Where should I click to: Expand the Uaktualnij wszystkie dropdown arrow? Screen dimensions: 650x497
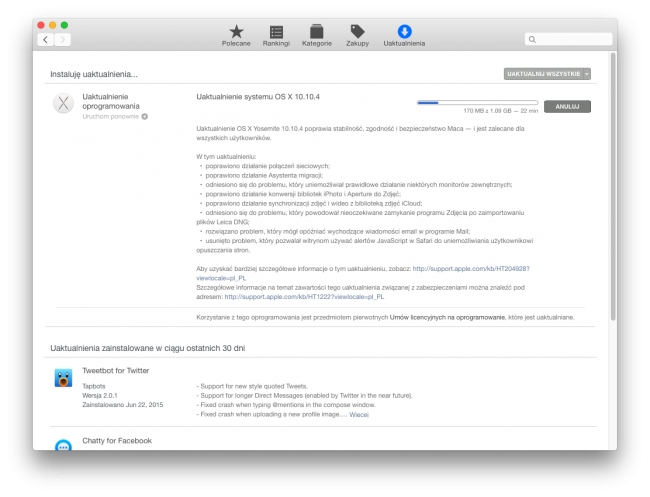click(587, 74)
